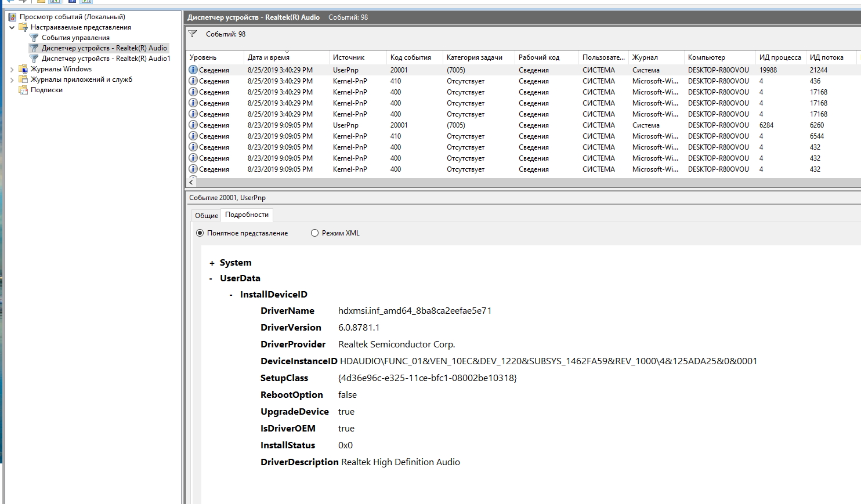The height and width of the screenshot is (504, 861).
Task: Select the Понятное представление radio button
Action: (x=200, y=233)
